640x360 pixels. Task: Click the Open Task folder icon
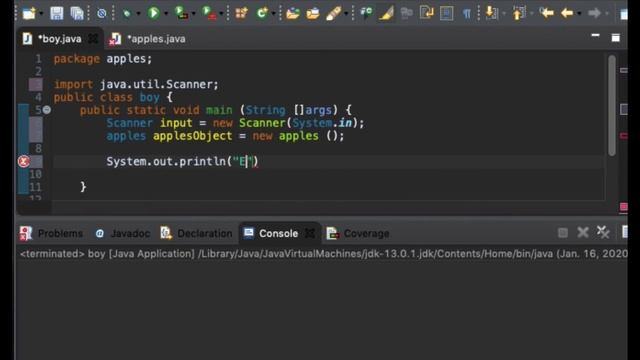[x=313, y=13]
